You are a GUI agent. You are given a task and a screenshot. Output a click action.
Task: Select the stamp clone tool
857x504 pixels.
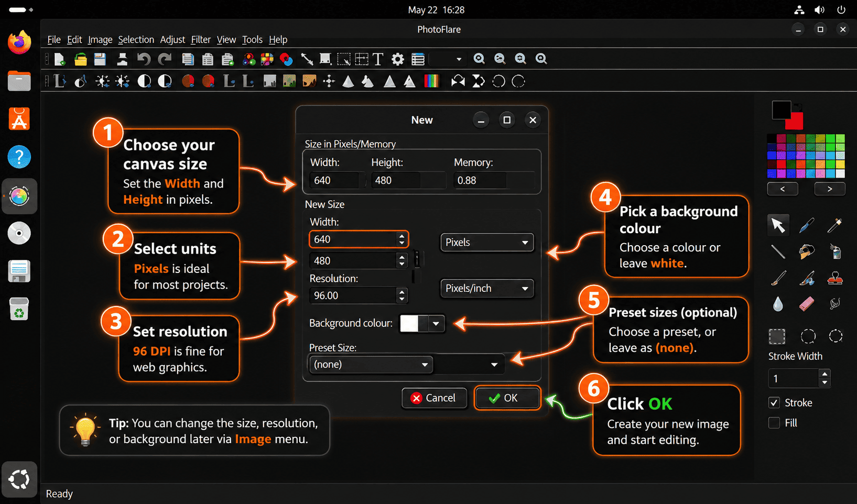coord(835,278)
